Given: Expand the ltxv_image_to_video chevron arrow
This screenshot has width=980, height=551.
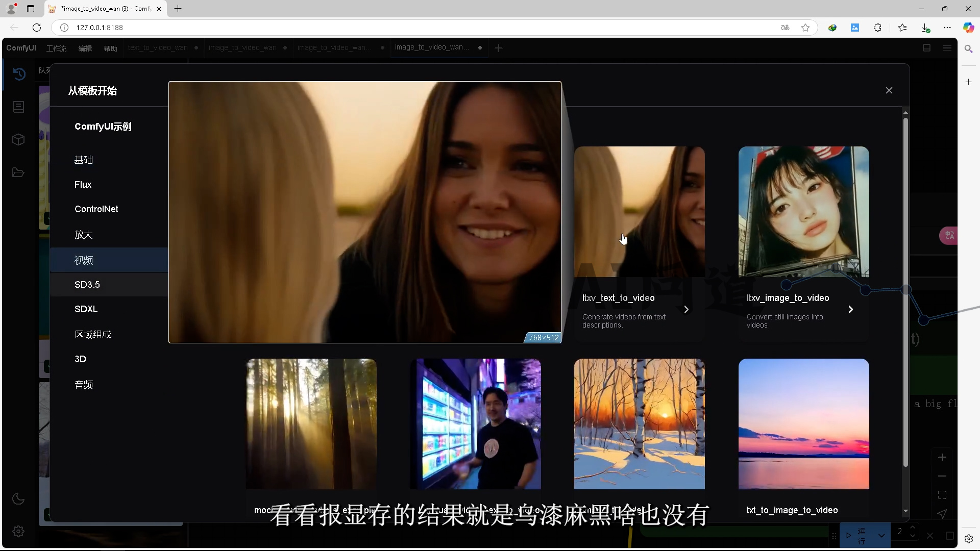Looking at the screenshot, I should coord(850,310).
